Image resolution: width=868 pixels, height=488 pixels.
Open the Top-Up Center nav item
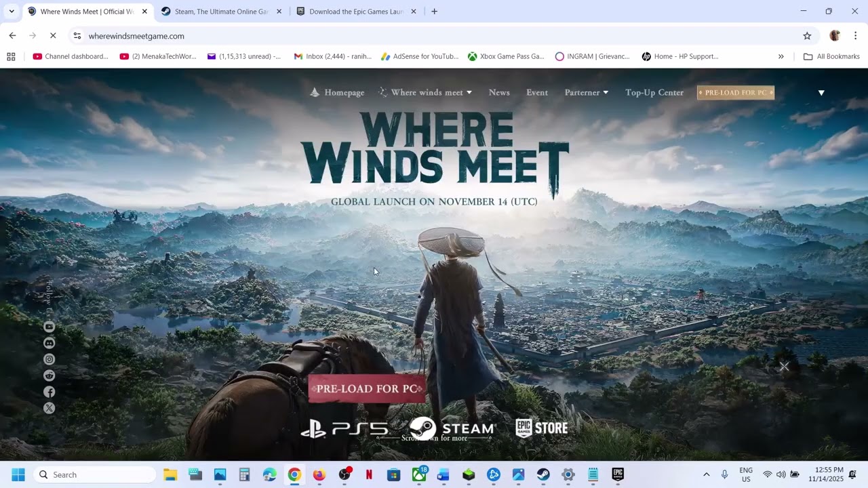pos(654,92)
